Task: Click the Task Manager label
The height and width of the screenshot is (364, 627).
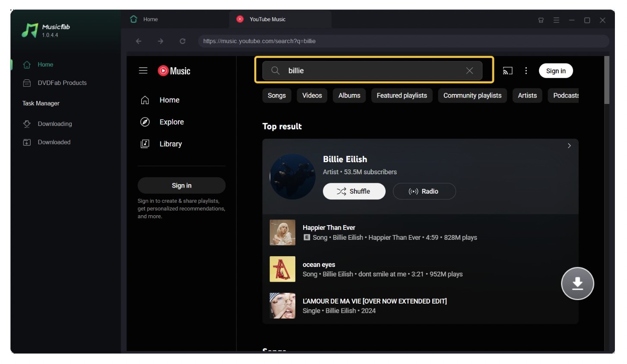Action: tap(41, 104)
